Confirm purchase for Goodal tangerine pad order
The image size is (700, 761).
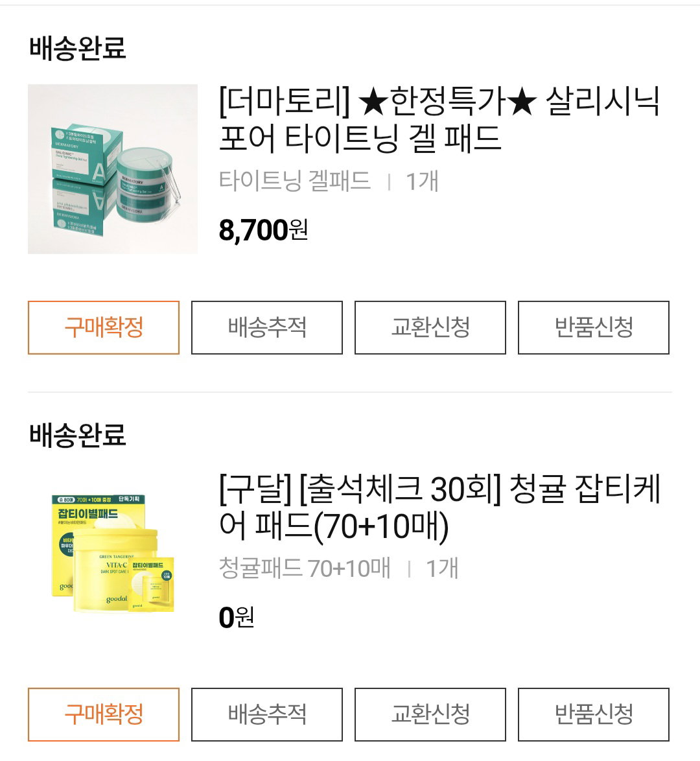click(x=104, y=714)
